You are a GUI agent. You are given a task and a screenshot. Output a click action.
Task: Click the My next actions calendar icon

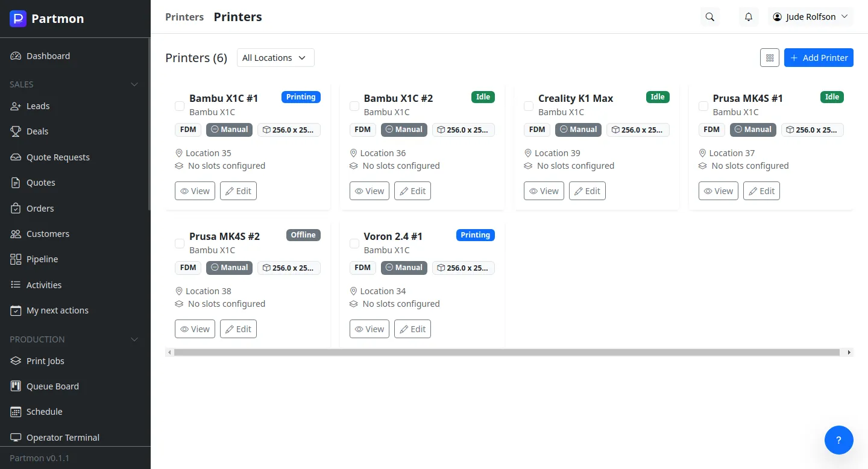click(16, 310)
